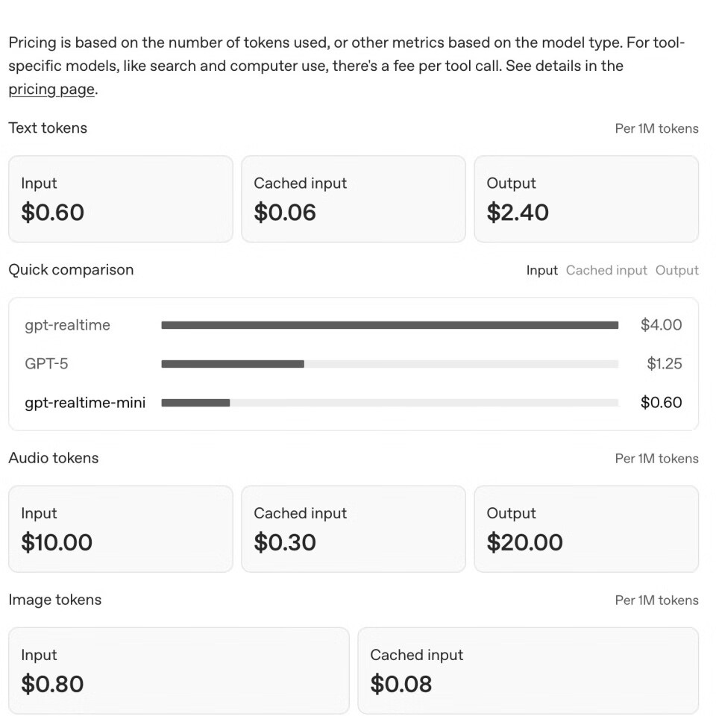Select the Image tokens Input $0.80 card
Image resolution: width=716 pixels, height=728 pixels.
tap(178, 671)
